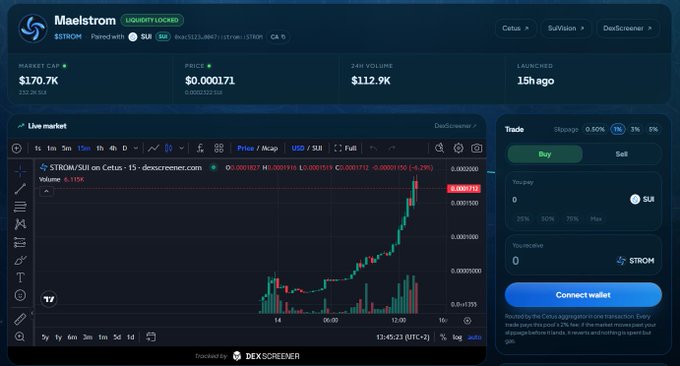Open quick search magnifier icon

click(439, 148)
